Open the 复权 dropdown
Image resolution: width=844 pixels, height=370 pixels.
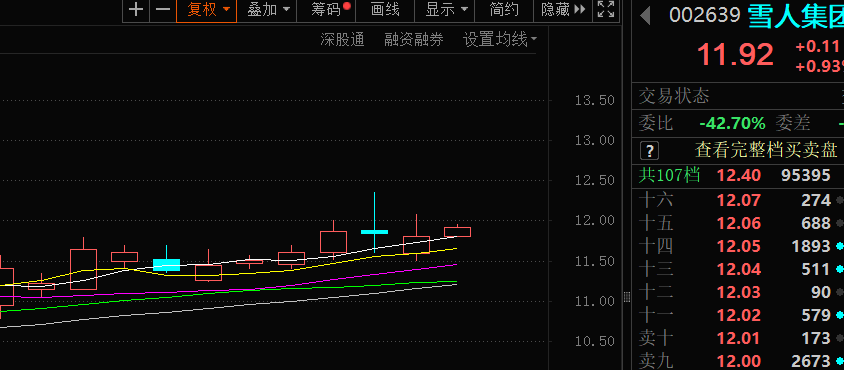point(207,10)
